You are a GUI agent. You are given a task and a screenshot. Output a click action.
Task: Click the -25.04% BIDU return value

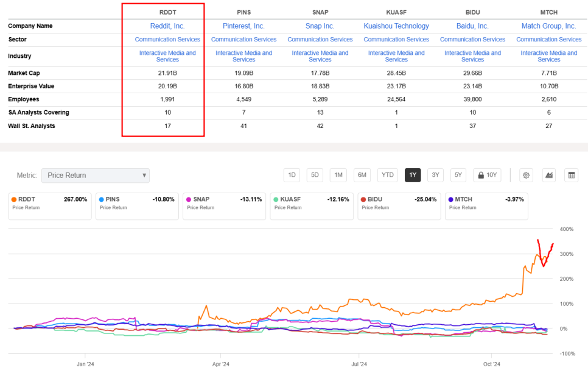click(x=425, y=199)
